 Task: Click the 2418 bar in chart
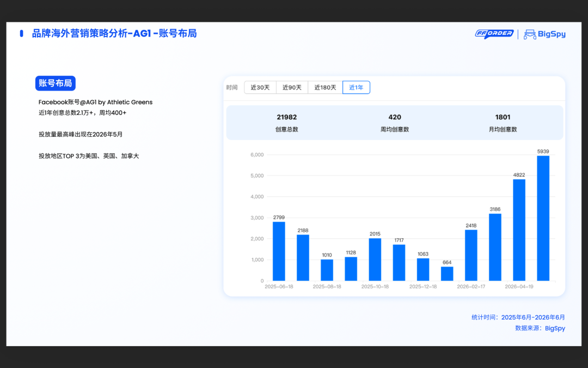(x=471, y=255)
